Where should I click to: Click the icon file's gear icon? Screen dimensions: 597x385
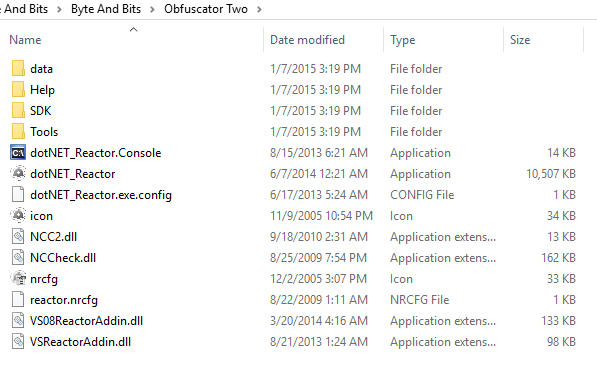(18, 216)
